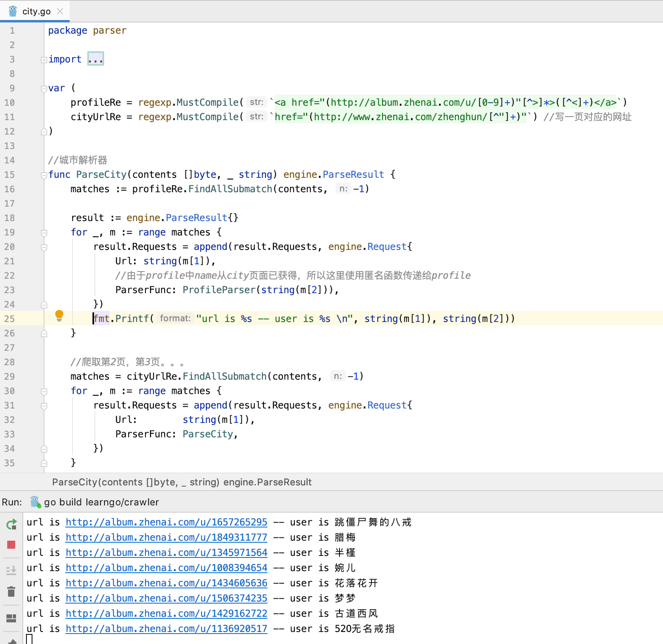Screen dimensions: 663x644
Task: Click line number 25 in the gutter
Action: (10, 319)
